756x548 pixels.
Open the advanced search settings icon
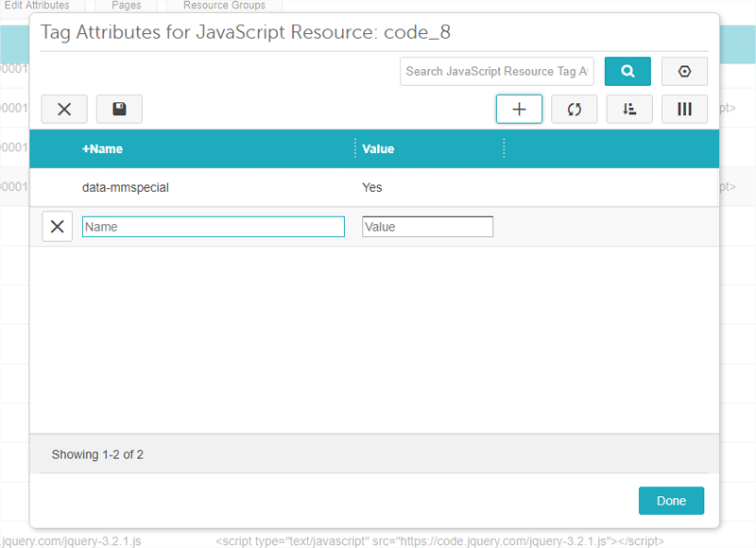(684, 71)
